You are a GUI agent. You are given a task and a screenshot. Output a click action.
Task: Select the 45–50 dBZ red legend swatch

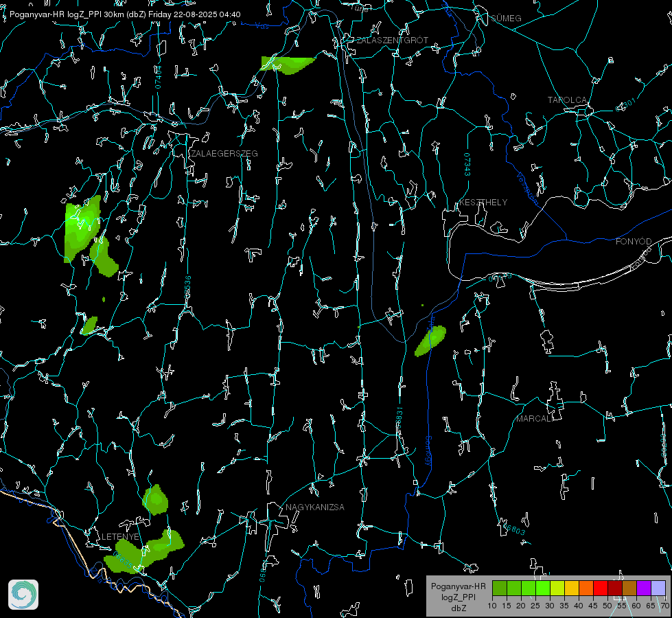point(601,588)
